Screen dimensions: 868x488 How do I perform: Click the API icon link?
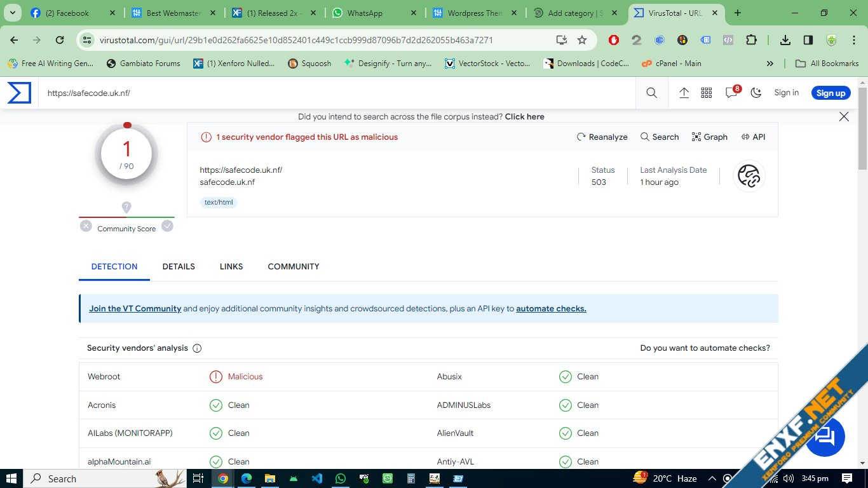point(753,137)
